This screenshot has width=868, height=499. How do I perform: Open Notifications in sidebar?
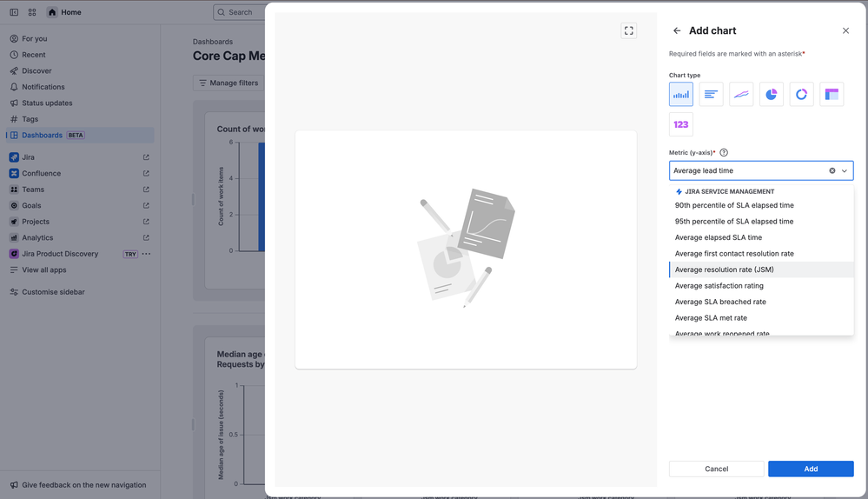coord(80,87)
